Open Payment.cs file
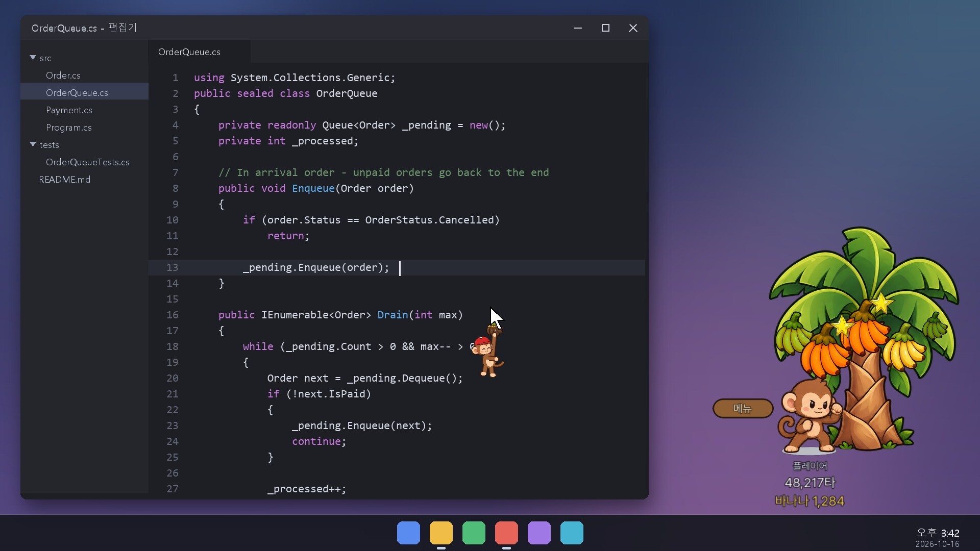Viewport: 980px width, 551px height. pos(69,110)
